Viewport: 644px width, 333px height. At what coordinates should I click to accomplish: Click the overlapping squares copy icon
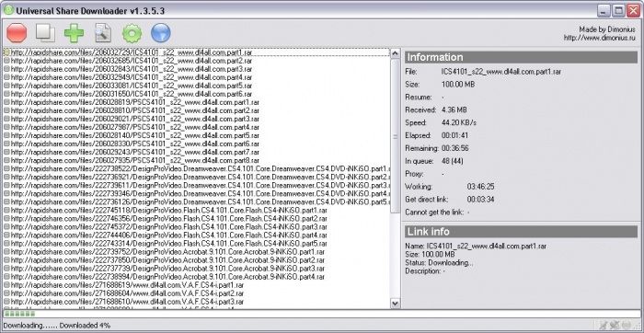pos(45,33)
